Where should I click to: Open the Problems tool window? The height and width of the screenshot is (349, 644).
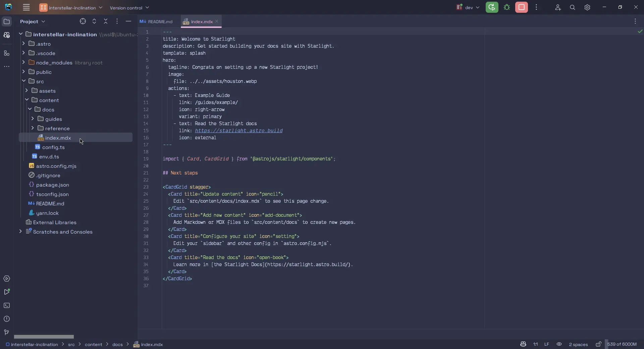7,319
